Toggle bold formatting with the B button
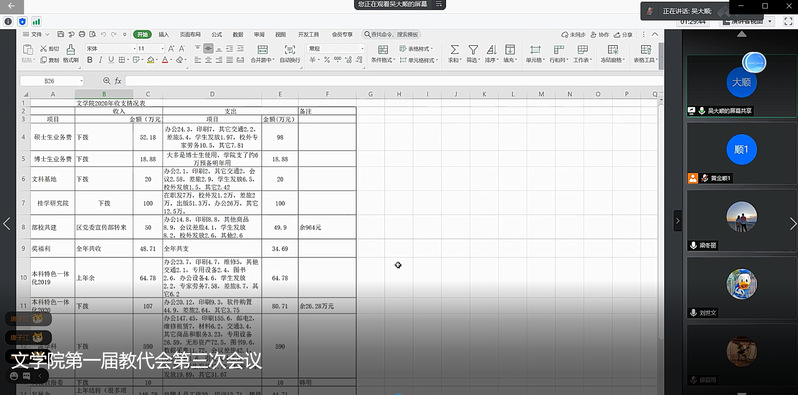The image size is (798, 395). 90,60
